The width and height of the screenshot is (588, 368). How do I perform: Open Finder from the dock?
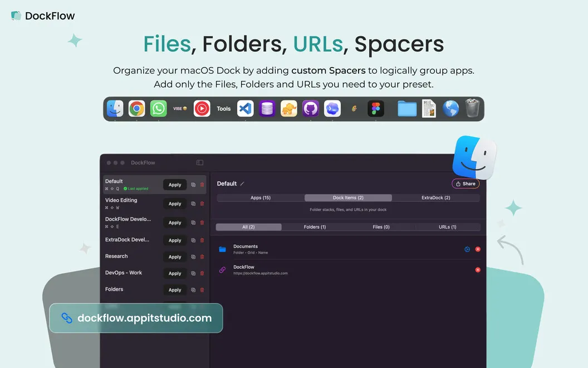(x=115, y=109)
